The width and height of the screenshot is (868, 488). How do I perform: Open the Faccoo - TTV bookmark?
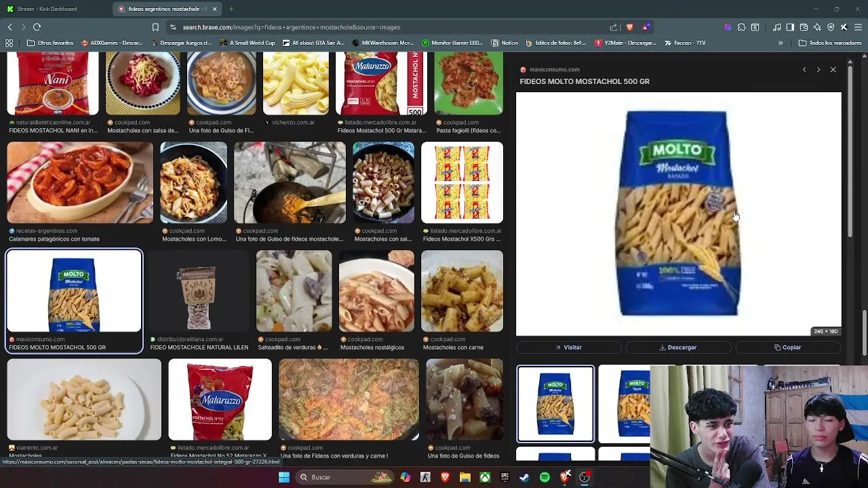(x=685, y=43)
